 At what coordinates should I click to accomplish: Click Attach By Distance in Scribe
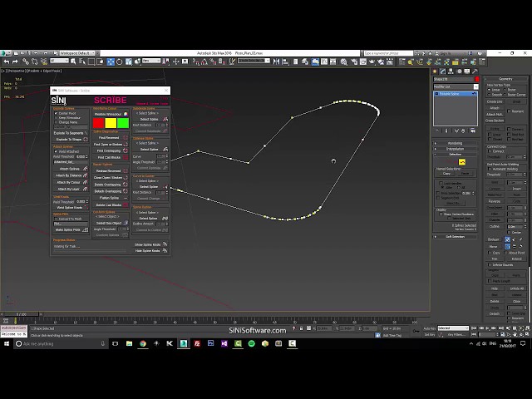(71, 175)
